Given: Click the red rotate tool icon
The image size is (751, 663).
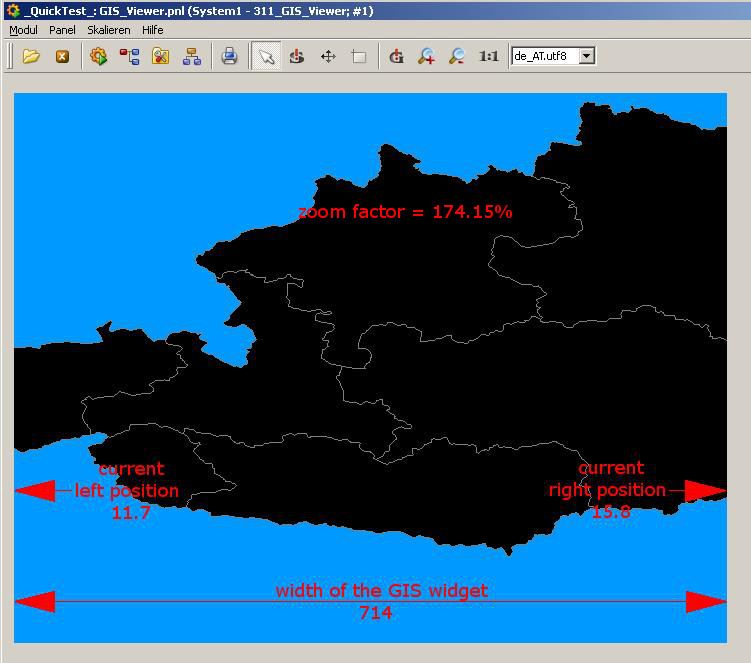Looking at the screenshot, I should pos(297,56).
